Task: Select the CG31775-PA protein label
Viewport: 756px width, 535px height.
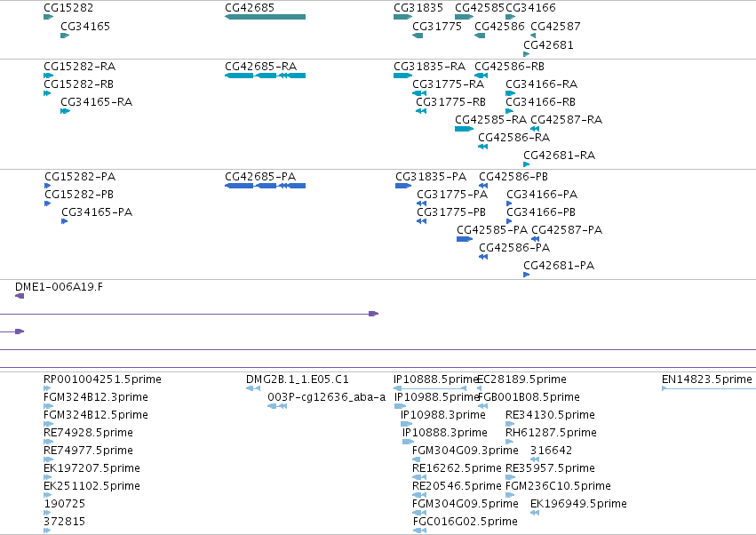Action: (452, 195)
